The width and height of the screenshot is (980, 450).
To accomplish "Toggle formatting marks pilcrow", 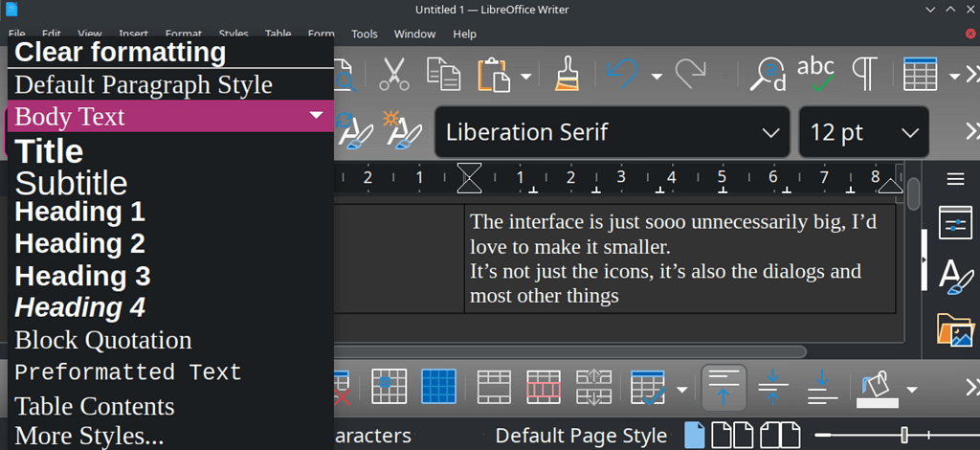I will click(865, 75).
